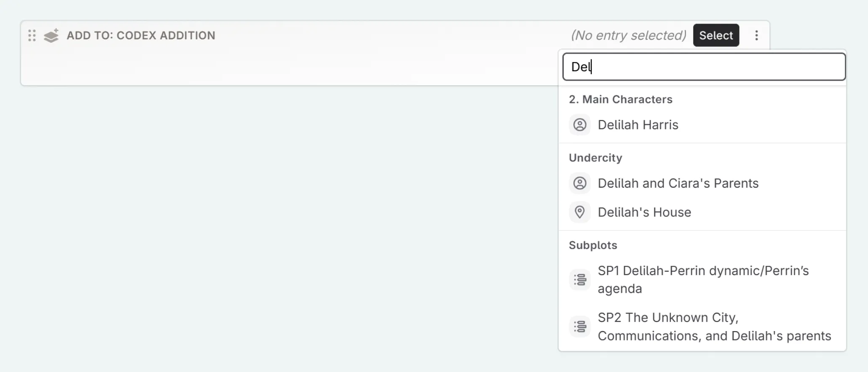Viewport: 868px width, 372px height.
Task: Click the drag handle beside Codex Addition
Action: [32, 35]
